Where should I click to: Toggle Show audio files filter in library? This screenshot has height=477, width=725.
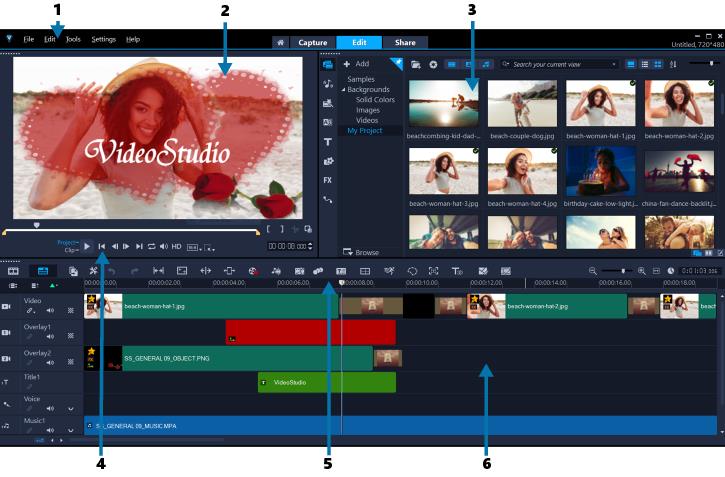click(x=486, y=64)
